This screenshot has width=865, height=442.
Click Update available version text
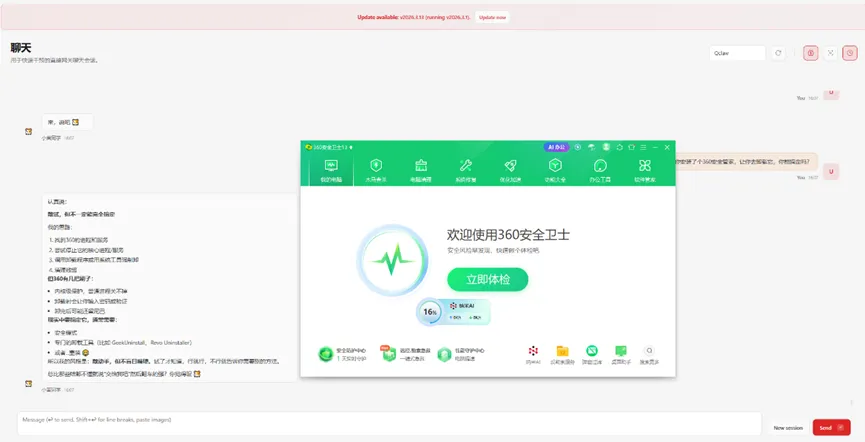pos(414,18)
